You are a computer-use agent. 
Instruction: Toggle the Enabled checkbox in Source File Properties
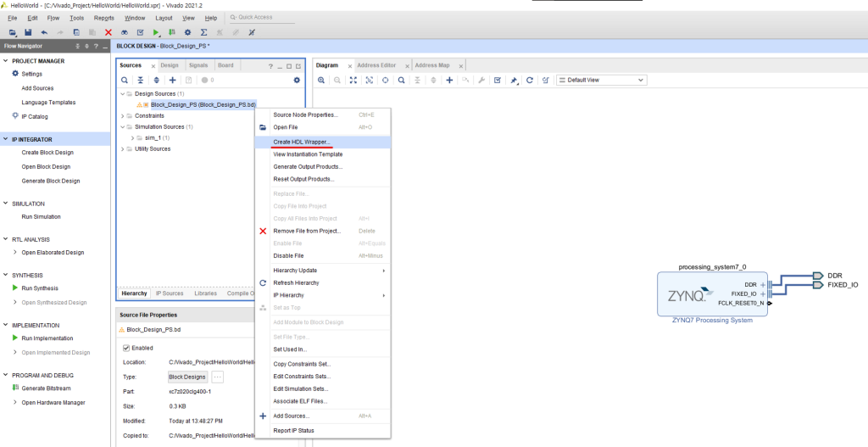126,348
